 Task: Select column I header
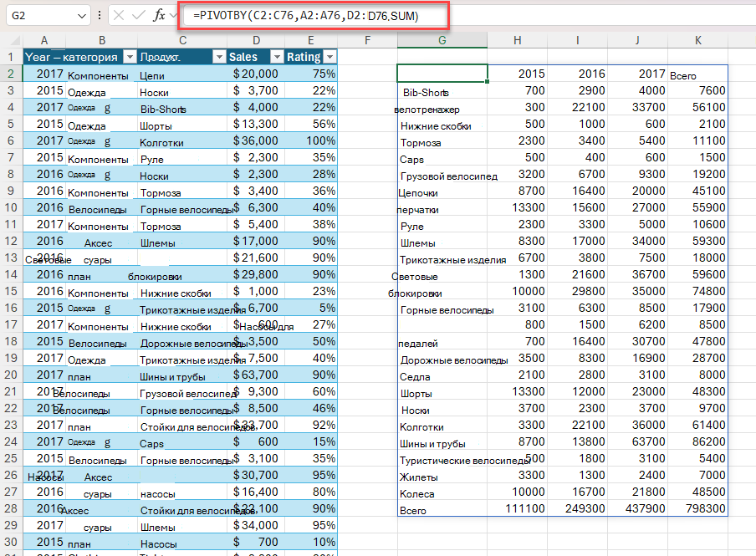click(x=578, y=40)
